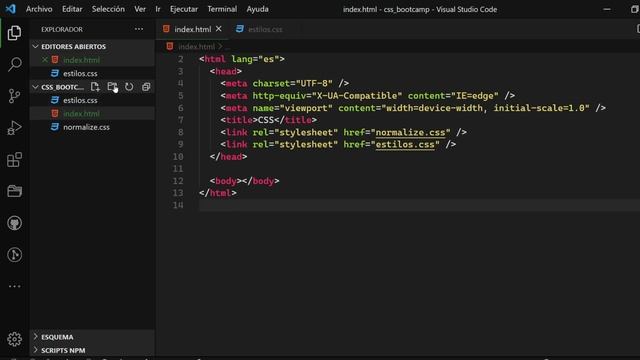Click index.html in the editor breadcrumb

[x=196, y=47]
